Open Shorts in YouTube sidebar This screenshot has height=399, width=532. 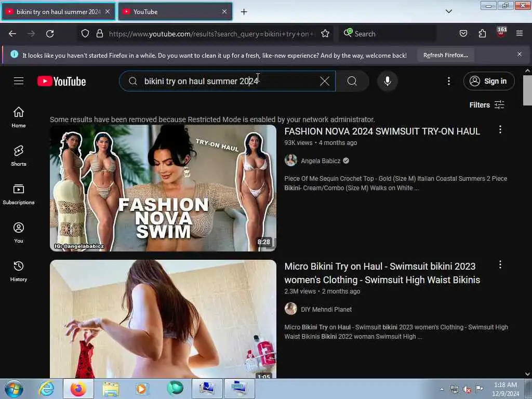pos(19,156)
